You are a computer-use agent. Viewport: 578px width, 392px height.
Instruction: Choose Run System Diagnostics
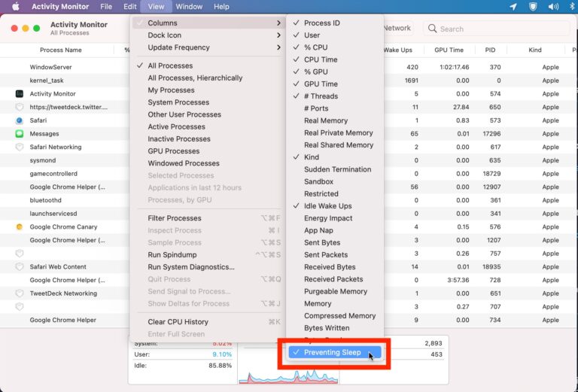(x=191, y=267)
